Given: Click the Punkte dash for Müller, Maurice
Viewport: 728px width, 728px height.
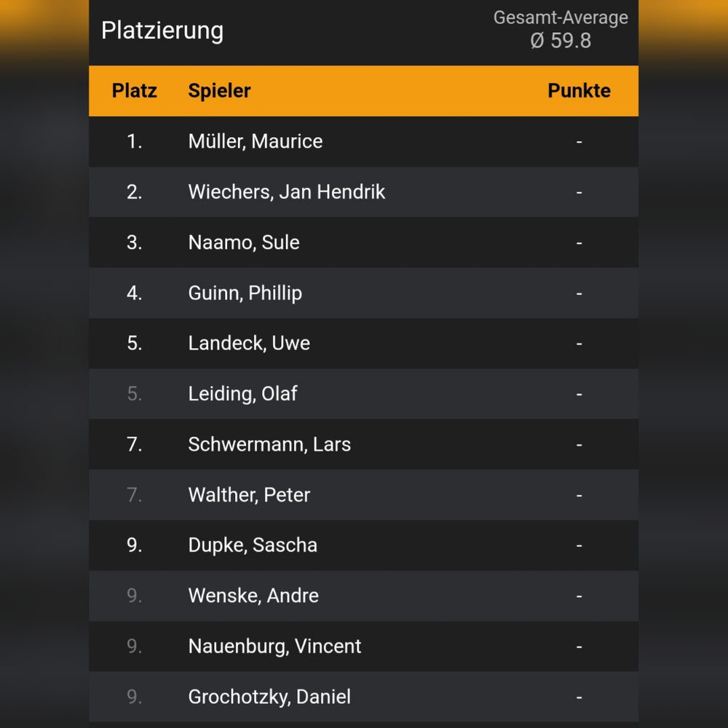Looking at the screenshot, I should pyautogui.click(x=579, y=141).
